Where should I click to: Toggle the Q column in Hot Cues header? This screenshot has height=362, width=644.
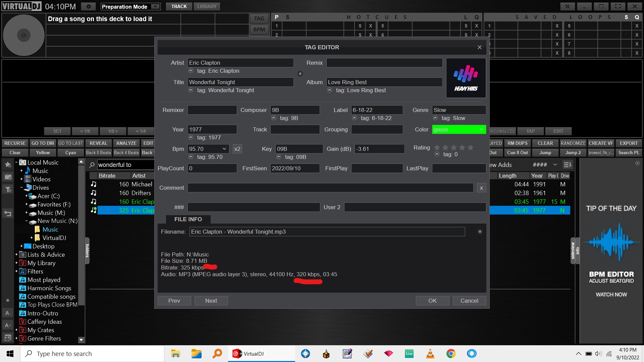click(x=477, y=17)
